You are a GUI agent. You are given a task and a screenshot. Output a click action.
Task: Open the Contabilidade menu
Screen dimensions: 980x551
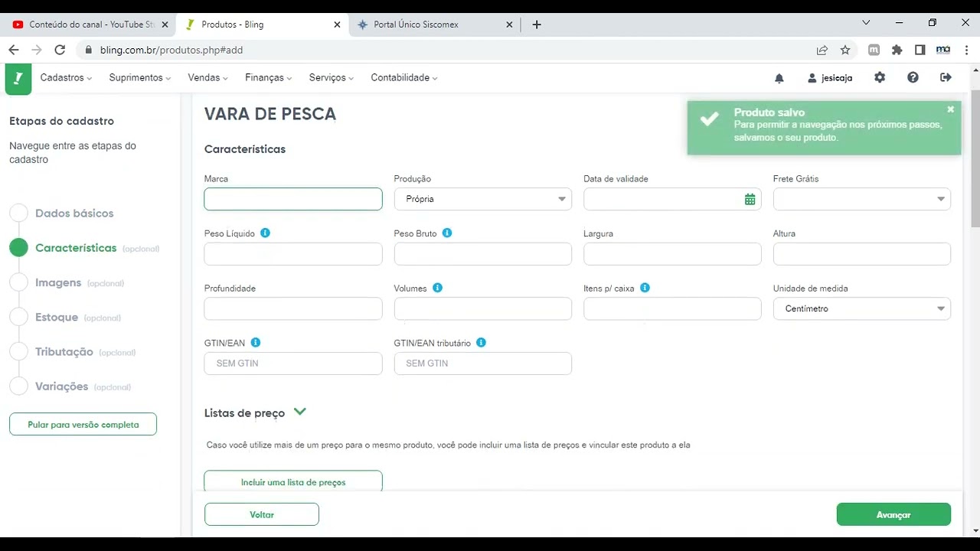pos(404,77)
